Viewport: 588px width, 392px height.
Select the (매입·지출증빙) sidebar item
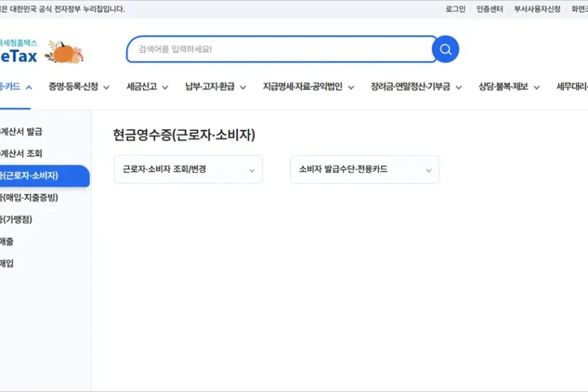29,197
